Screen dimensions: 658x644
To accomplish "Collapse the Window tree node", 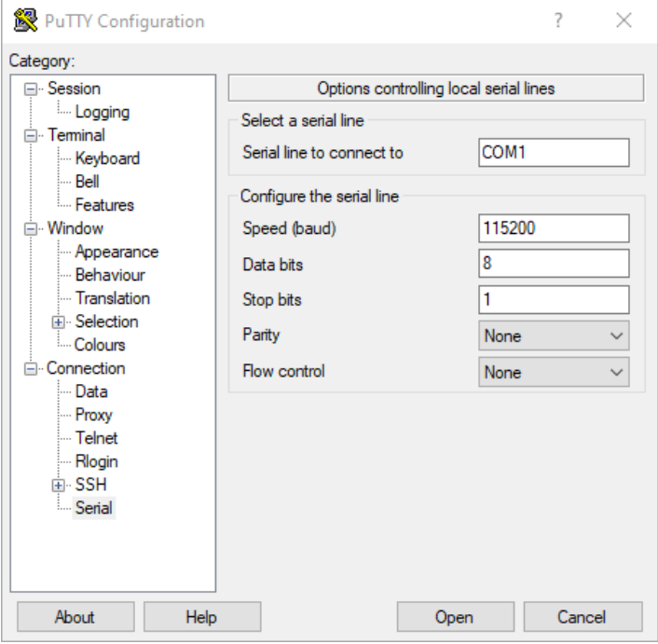I will click(30, 228).
